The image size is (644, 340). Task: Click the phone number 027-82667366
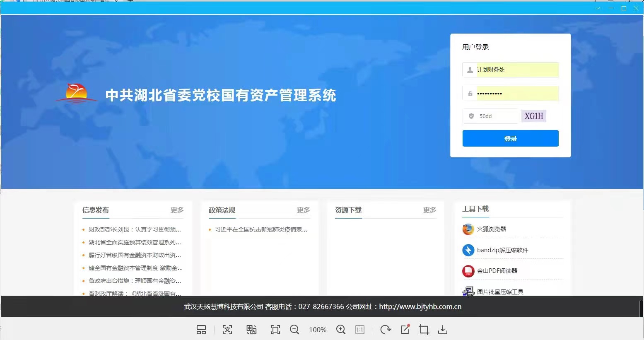(x=321, y=306)
